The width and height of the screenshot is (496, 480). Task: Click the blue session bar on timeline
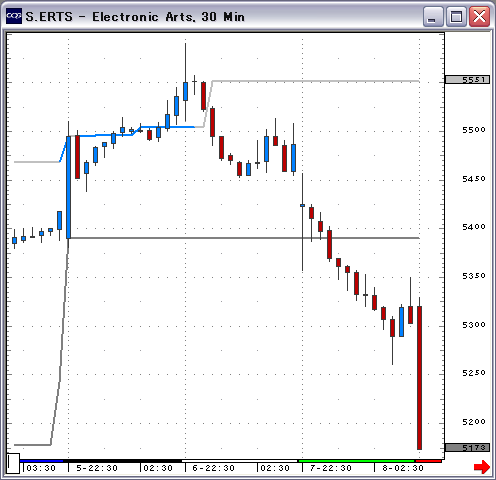(x=42, y=461)
